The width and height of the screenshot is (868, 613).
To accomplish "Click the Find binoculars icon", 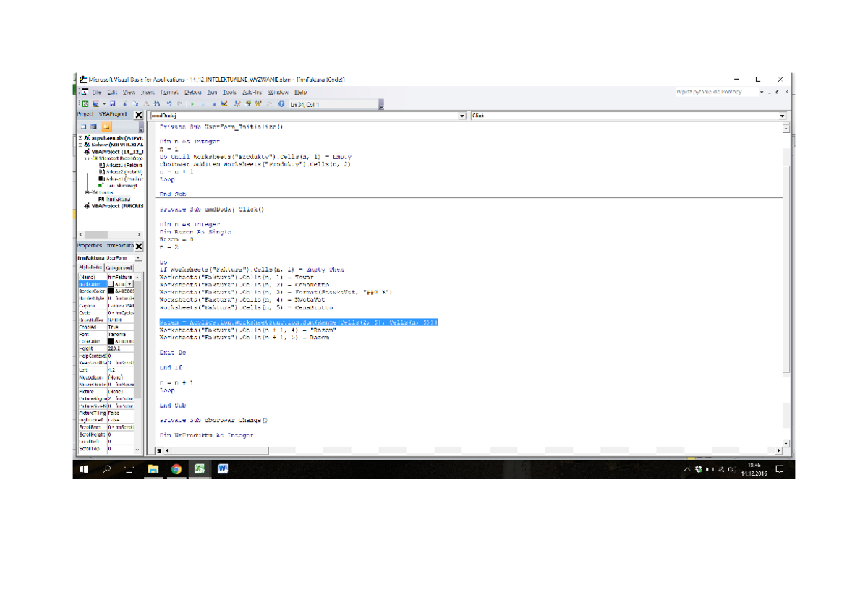I will tap(157, 104).
